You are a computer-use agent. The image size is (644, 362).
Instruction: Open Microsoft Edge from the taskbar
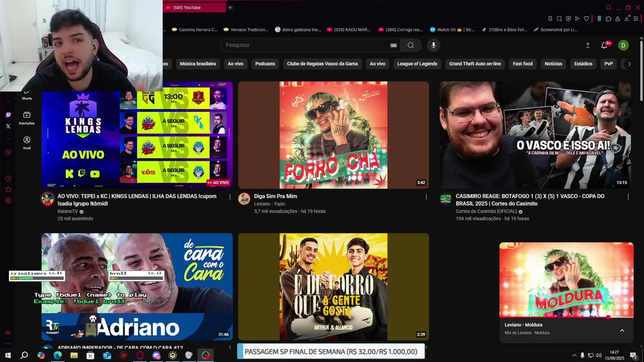(57, 355)
